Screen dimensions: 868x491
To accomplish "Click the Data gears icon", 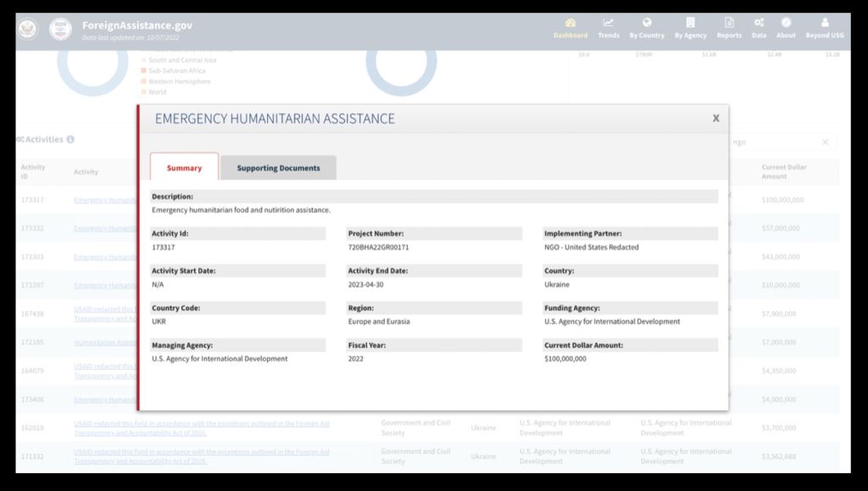I will (x=759, y=23).
